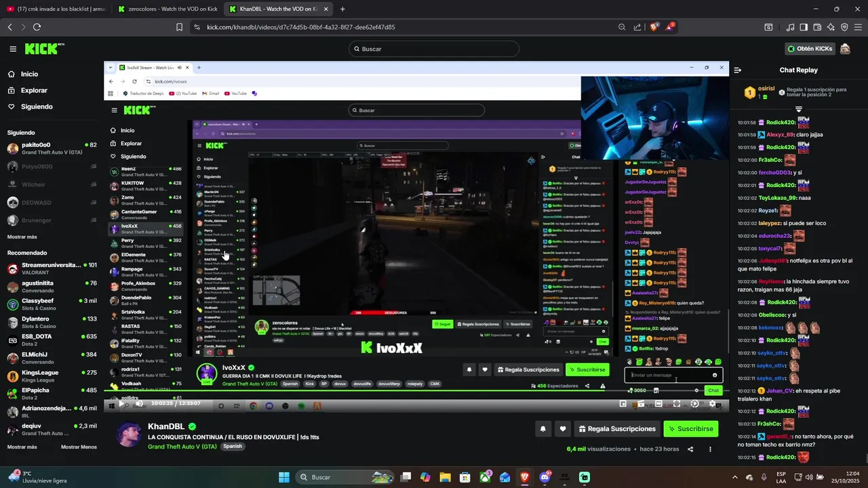
Task: Click osirisl top gifter entry
Action: (x=758, y=92)
